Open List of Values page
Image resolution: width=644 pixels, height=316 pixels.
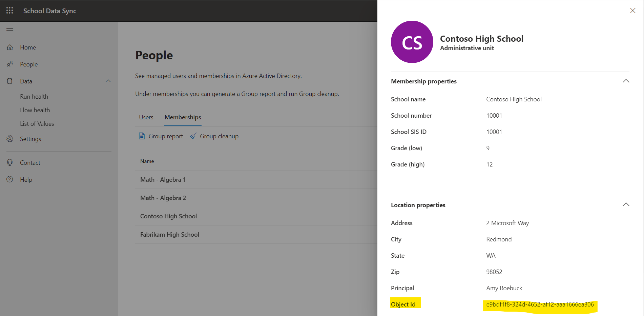[x=37, y=123]
